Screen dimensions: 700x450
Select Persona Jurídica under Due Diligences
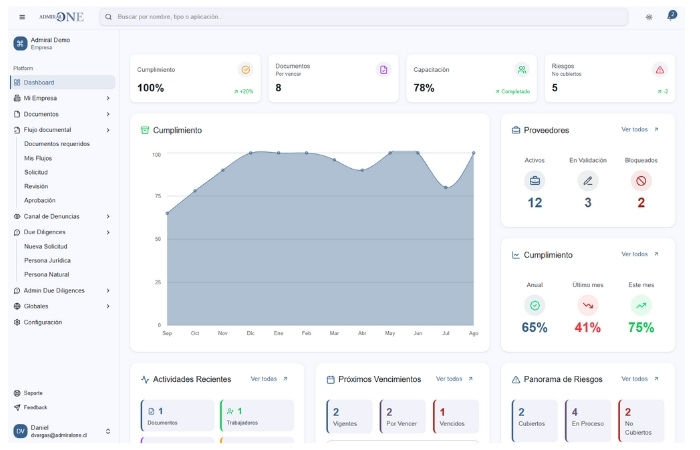pyautogui.click(x=47, y=260)
